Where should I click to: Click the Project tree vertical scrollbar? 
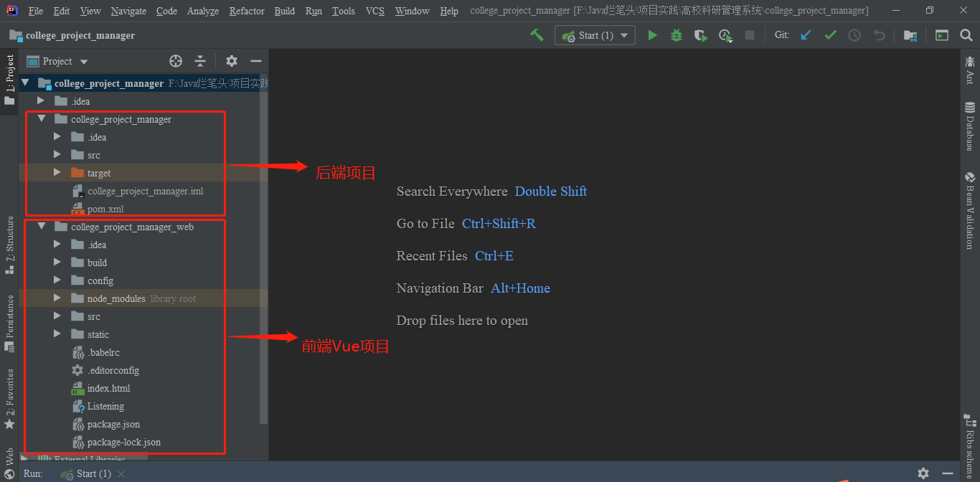pos(264,248)
